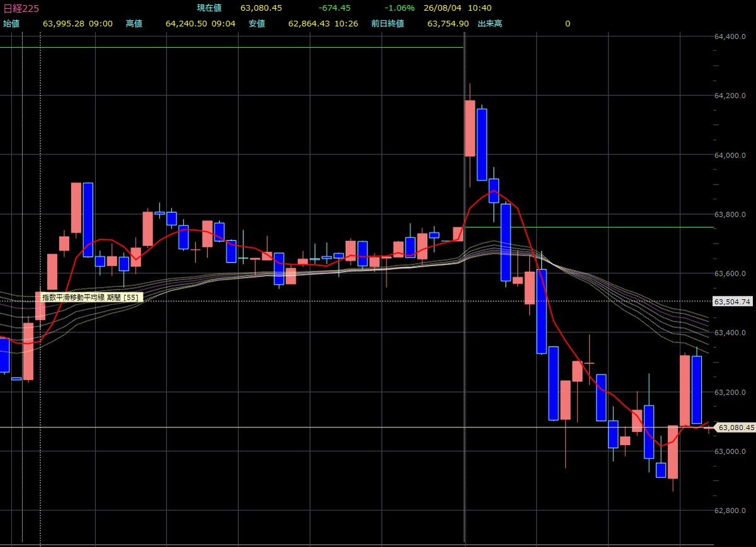
Task: Click the 始値 label
Action: coord(11,23)
